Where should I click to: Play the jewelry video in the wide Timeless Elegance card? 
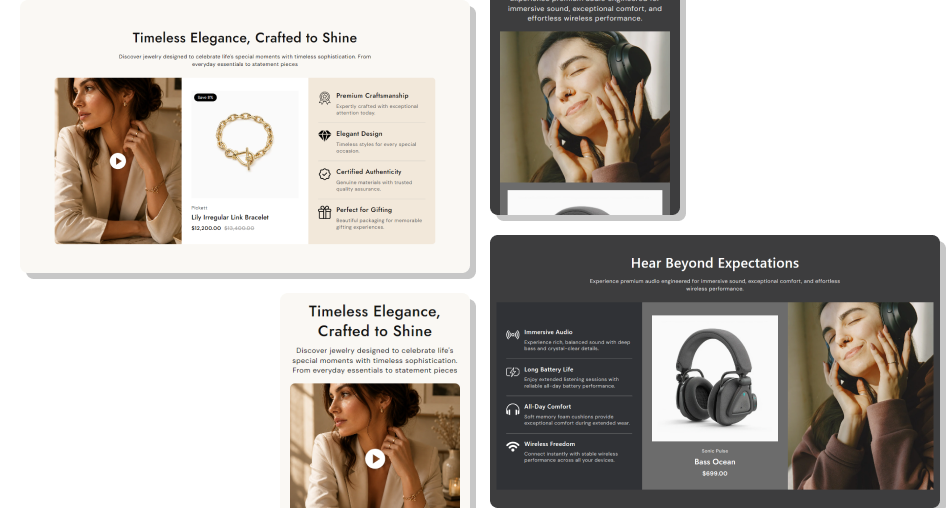click(x=118, y=161)
